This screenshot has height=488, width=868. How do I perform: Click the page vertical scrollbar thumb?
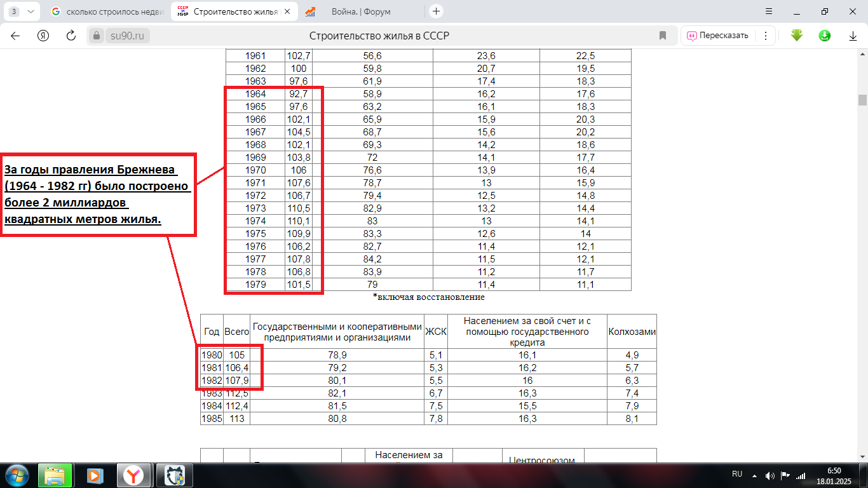click(862, 100)
